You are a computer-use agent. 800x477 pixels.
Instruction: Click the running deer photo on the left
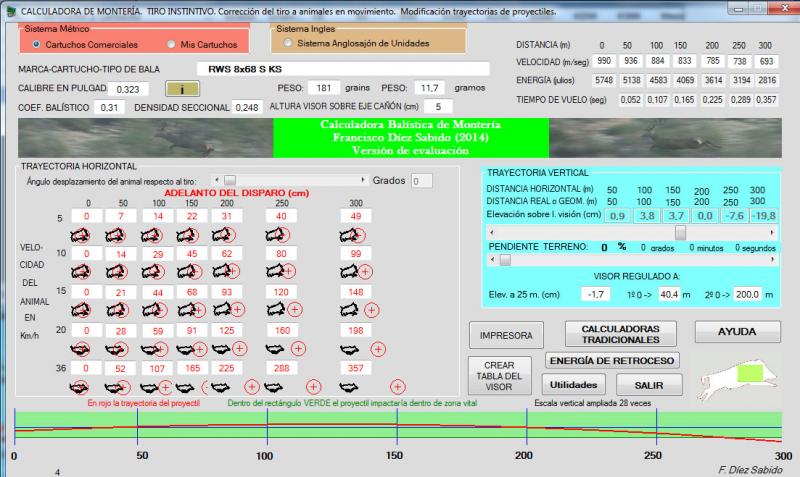[148, 136]
